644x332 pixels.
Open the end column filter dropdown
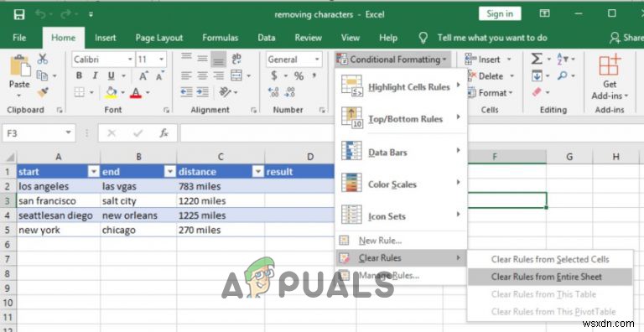pos(169,172)
